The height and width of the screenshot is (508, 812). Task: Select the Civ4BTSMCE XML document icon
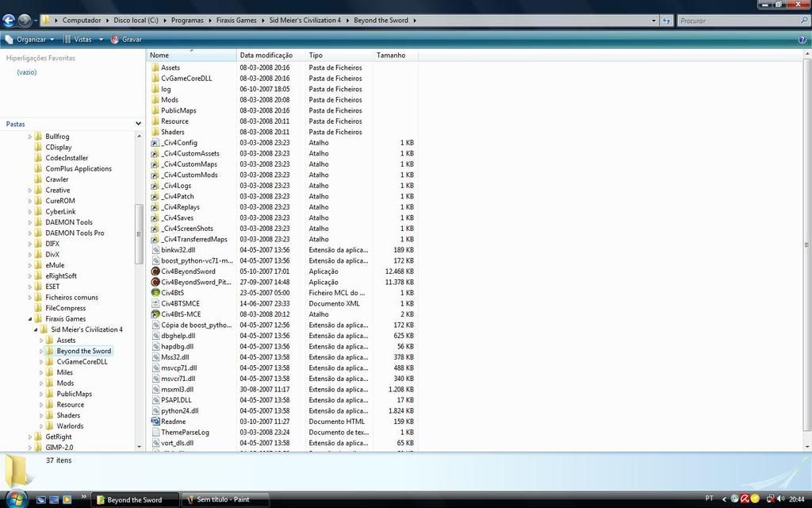(x=155, y=304)
